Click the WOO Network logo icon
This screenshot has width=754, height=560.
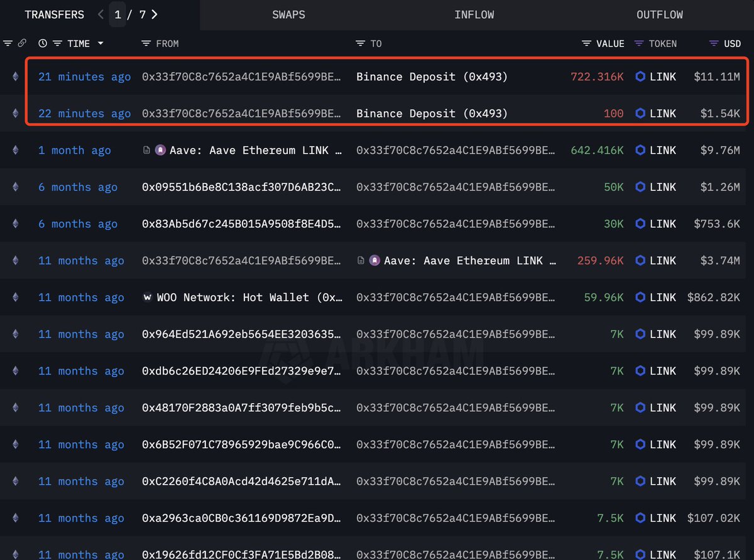[147, 297]
